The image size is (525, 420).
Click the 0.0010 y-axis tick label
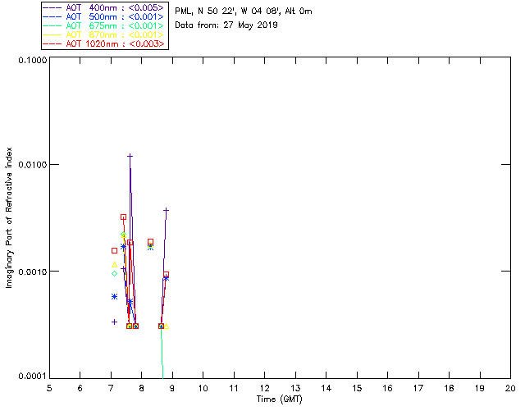(x=32, y=272)
